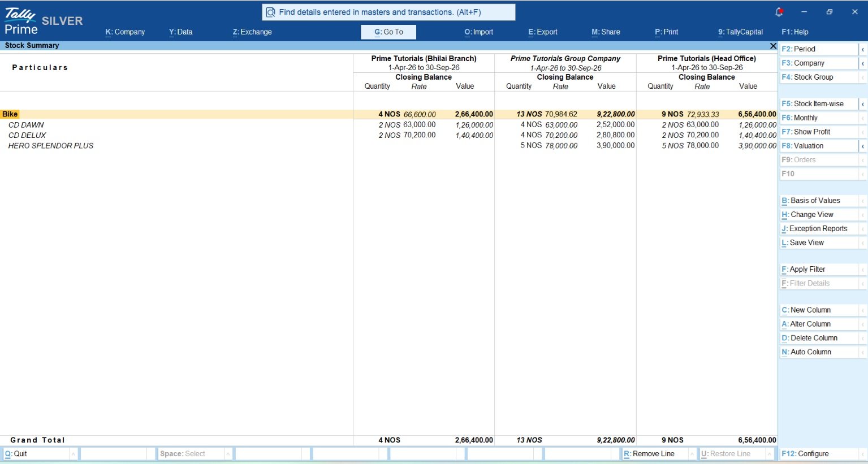
Task: Click the notification bell icon
Action: (779, 12)
